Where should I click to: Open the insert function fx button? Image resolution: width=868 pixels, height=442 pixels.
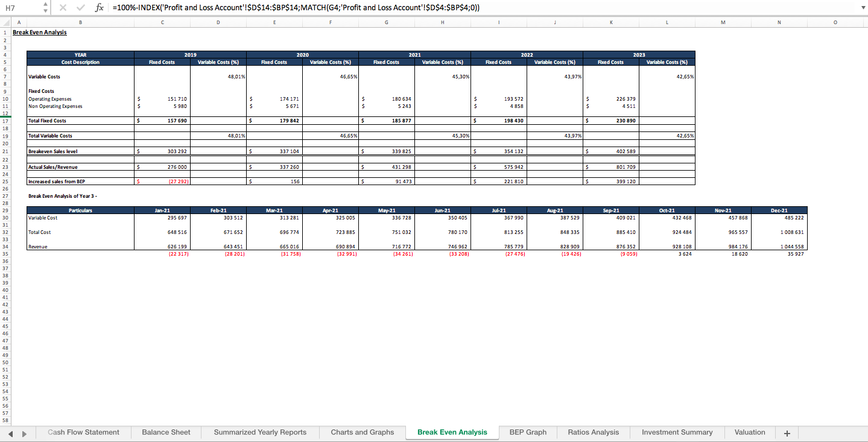coord(99,8)
